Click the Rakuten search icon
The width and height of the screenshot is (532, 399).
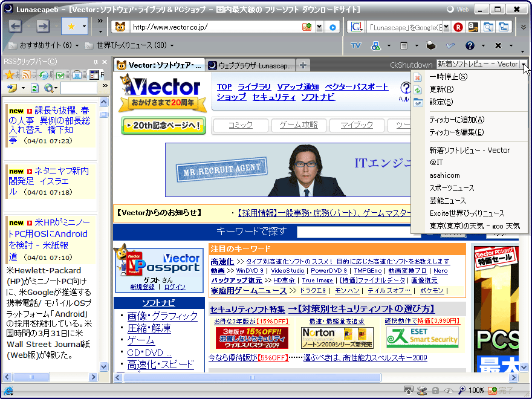point(458,27)
